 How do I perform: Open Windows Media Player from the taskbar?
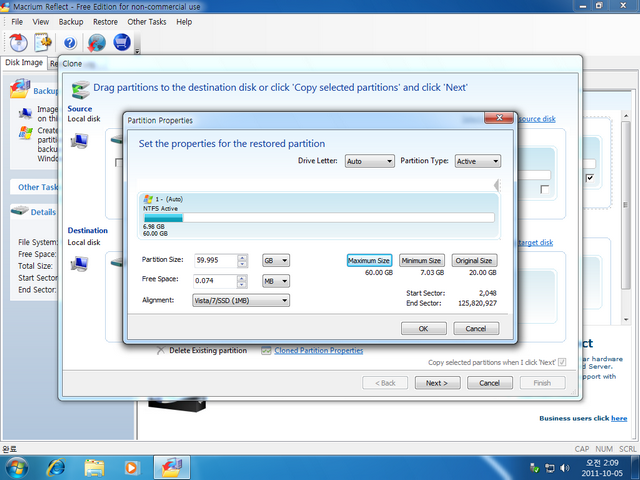pos(132,468)
